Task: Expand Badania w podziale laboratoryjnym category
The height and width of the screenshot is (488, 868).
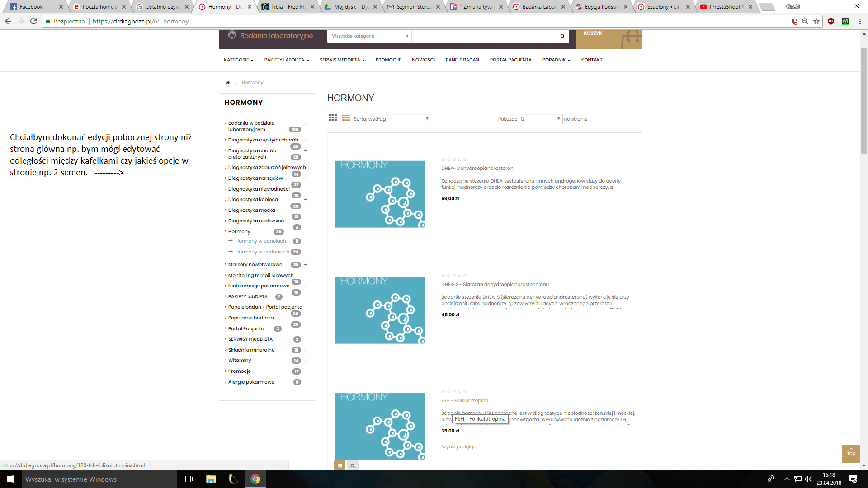Action: click(x=306, y=123)
